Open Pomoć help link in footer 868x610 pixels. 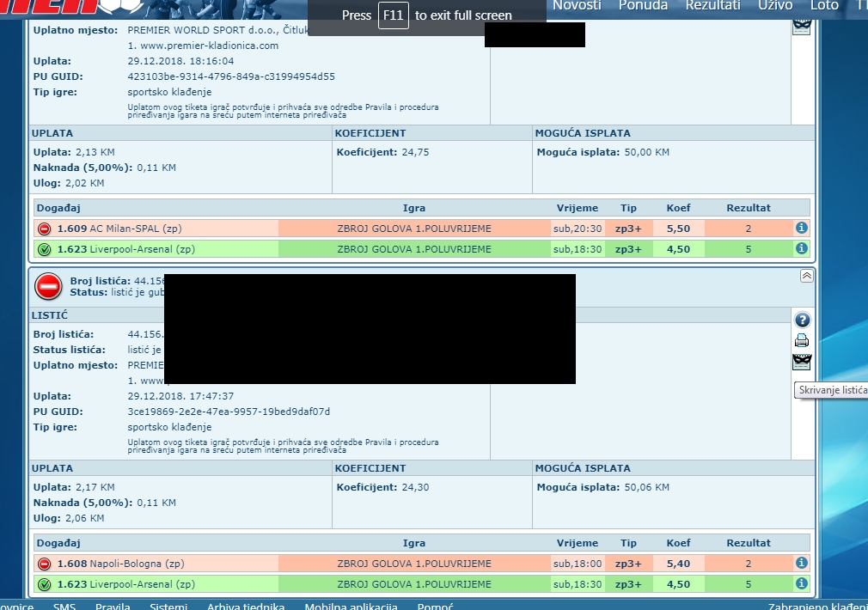(x=435, y=606)
